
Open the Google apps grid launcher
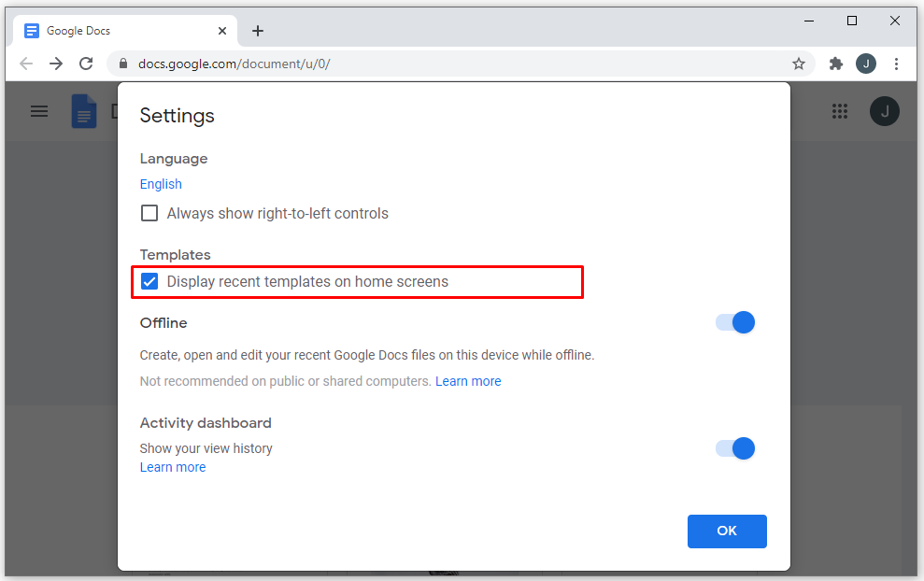coord(840,111)
